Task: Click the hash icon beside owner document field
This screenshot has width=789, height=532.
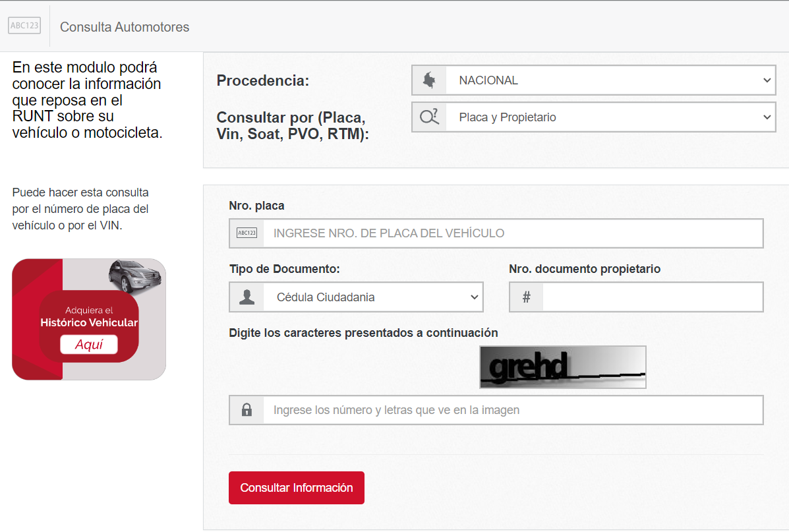Action: 527,297
